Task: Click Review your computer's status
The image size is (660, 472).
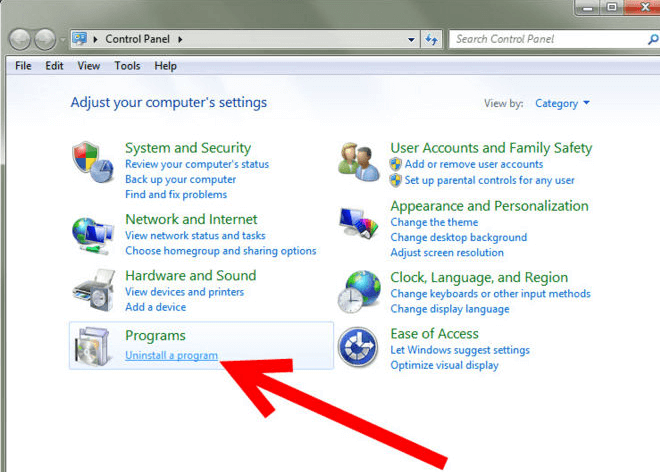Action: coord(197,164)
